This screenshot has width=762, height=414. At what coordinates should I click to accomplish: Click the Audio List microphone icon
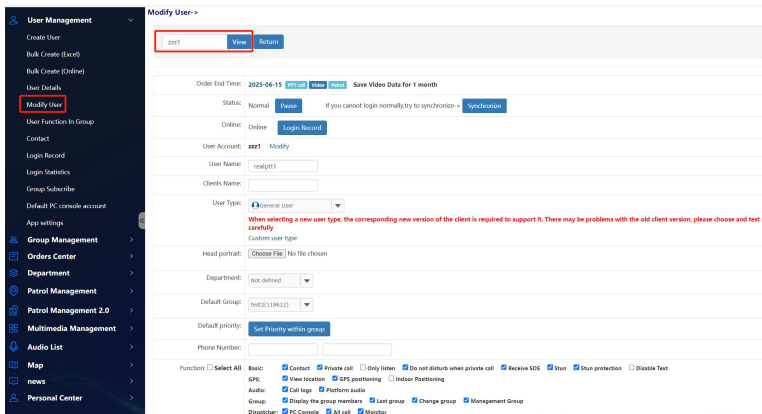pyautogui.click(x=14, y=345)
